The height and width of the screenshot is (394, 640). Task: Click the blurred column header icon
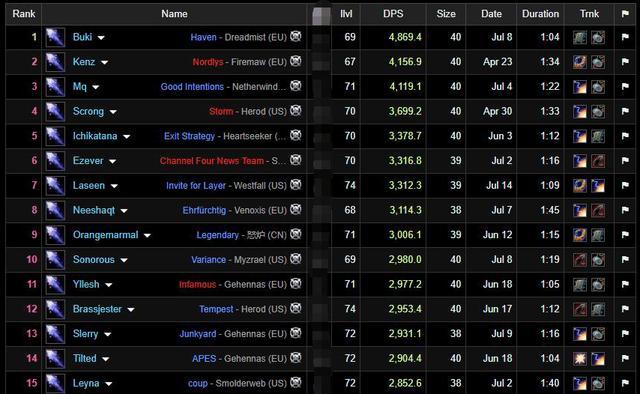(x=321, y=16)
